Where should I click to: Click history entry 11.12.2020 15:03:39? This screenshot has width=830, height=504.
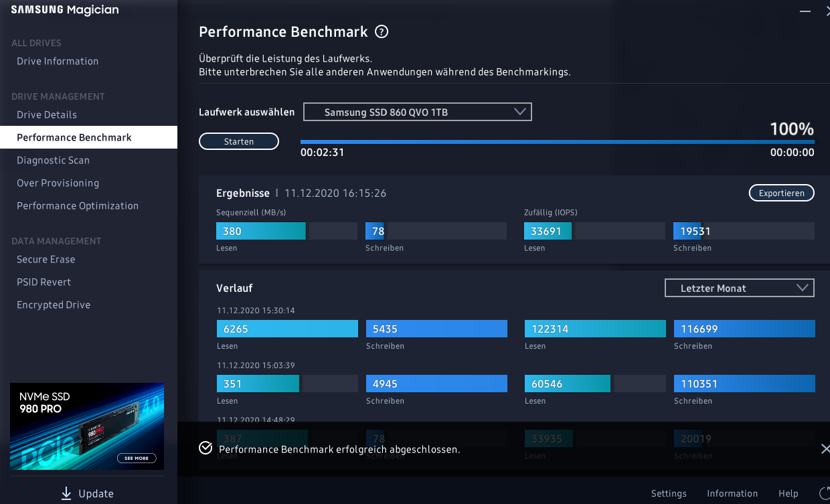(256, 365)
